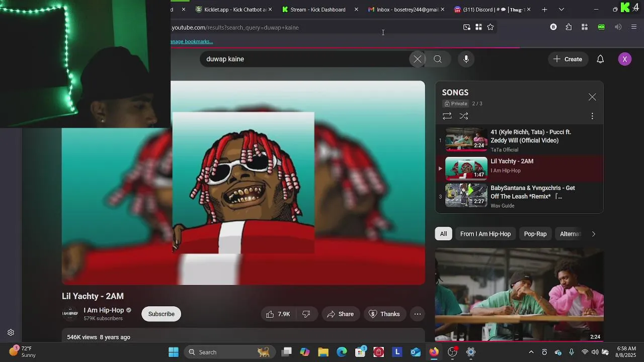Close the Kicklet.app tab
This screenshot has height=362, width=644.
[270, 10]
